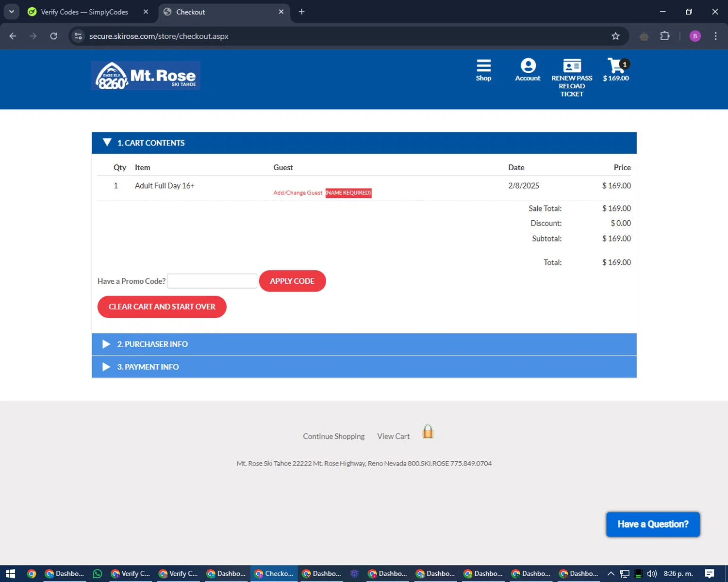Click the Subtotal label
The image size is (728, 582).
547,239
